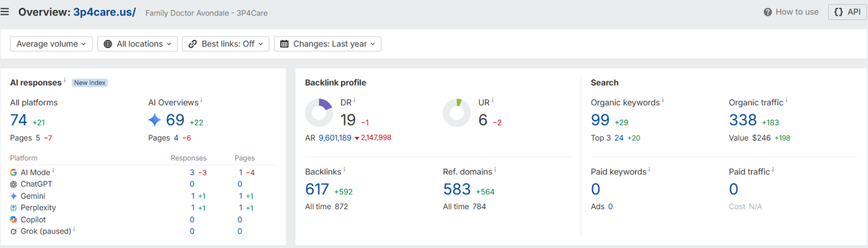Viewport: 868px width, 248px height.
Task: Click the Ref. domains All time 784 text
Action: pos(464,206)
